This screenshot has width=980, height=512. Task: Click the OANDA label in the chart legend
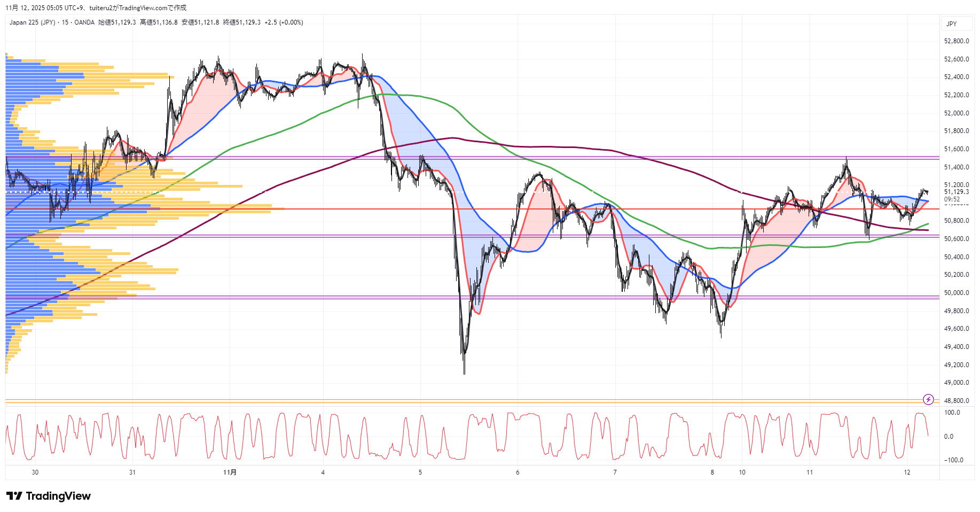84,22
